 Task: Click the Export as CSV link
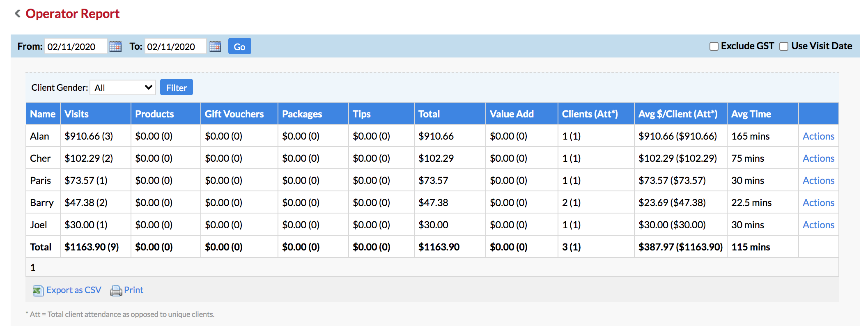click(73, 290)
